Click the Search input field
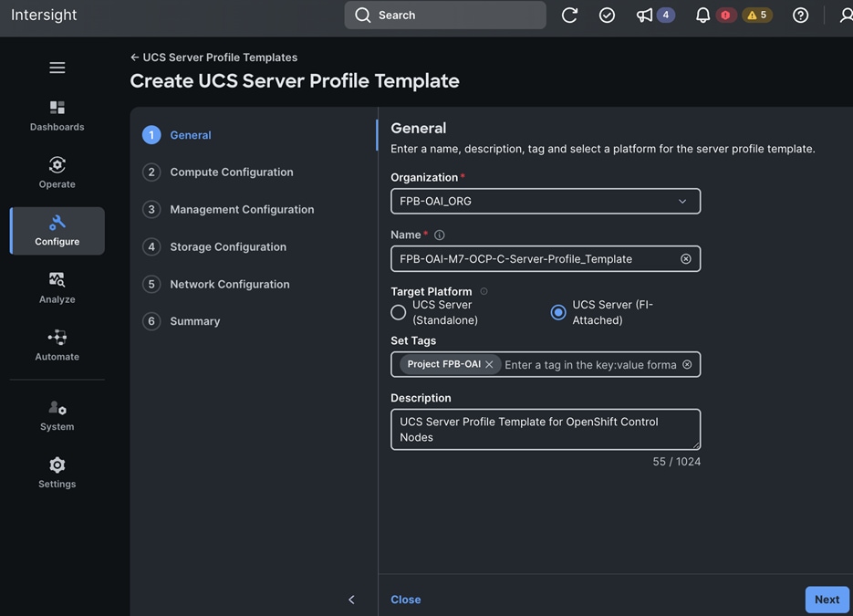 point(445,15)
